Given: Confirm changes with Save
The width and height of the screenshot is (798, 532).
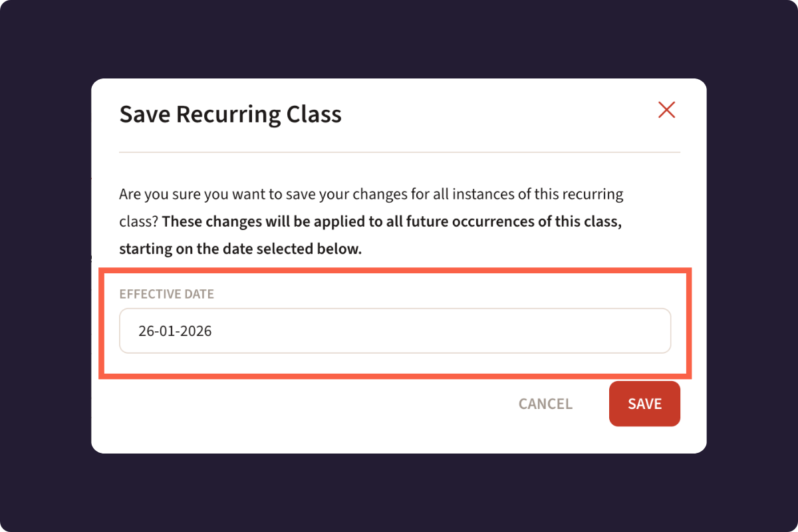Looking at the screenshot, I should point(644,404).
